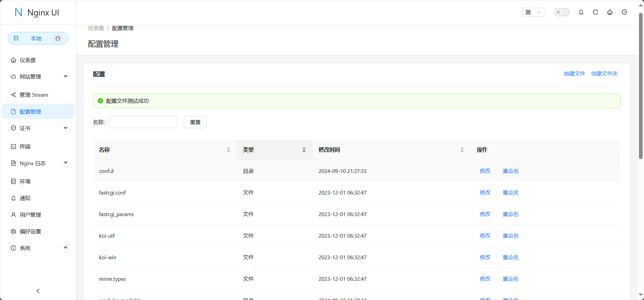Click the Nginx UI logo
This screenshot has height=300, width=644.
(x=37, y=12)
